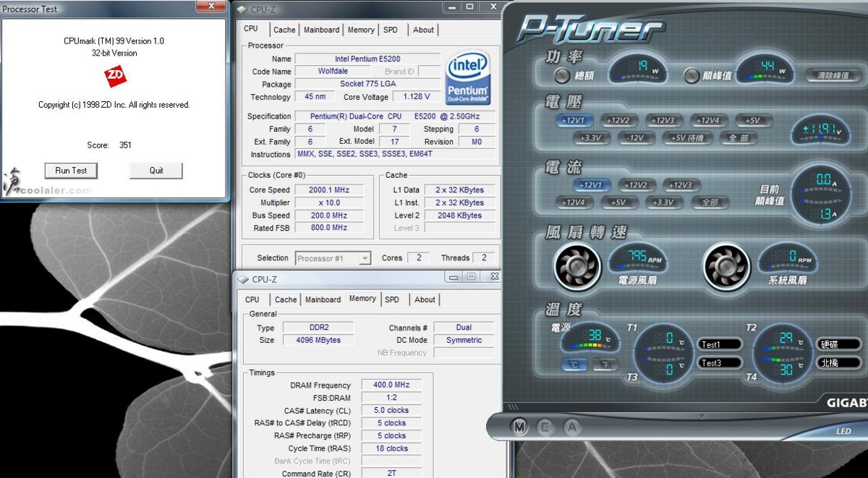Open Cache tab in the CPU-Z Processor window
The width and height of the screenshot is (868, 478).
click(x=284, y=30)
